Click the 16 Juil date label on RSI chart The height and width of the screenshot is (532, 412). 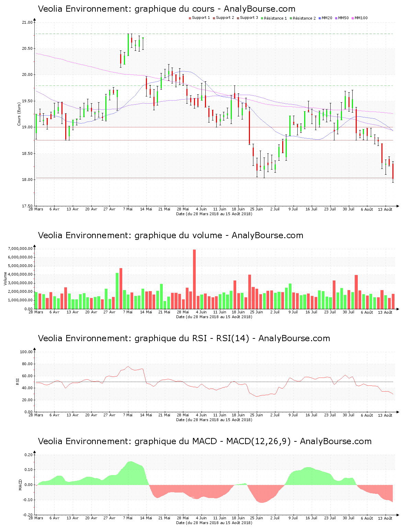311,415
